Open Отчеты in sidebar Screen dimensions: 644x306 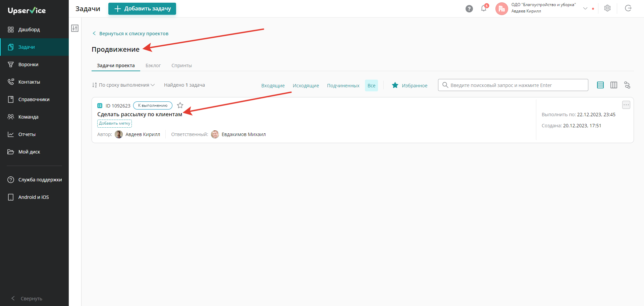[x=34, y=134]
